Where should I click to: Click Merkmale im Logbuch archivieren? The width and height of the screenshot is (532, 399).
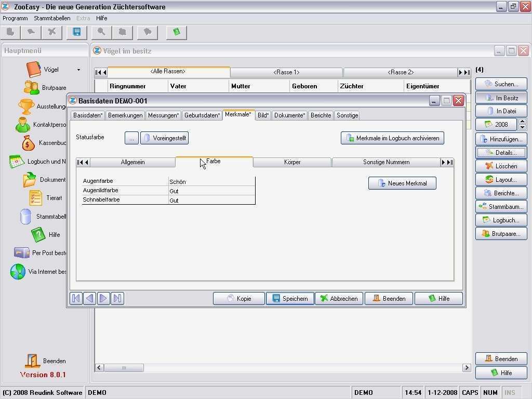[x=393, y=138]
